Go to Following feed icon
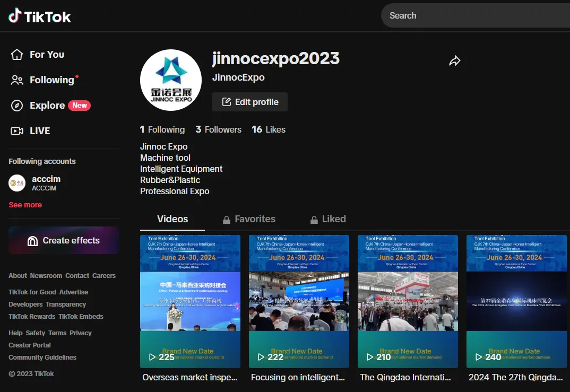570x392 pixels. coord(17,80)
